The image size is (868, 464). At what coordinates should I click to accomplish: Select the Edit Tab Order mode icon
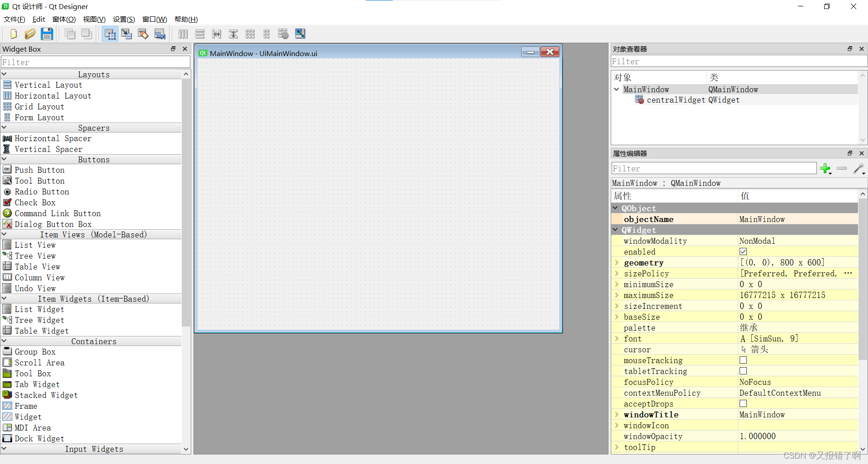pyautogui.click(x=160, y=34)
